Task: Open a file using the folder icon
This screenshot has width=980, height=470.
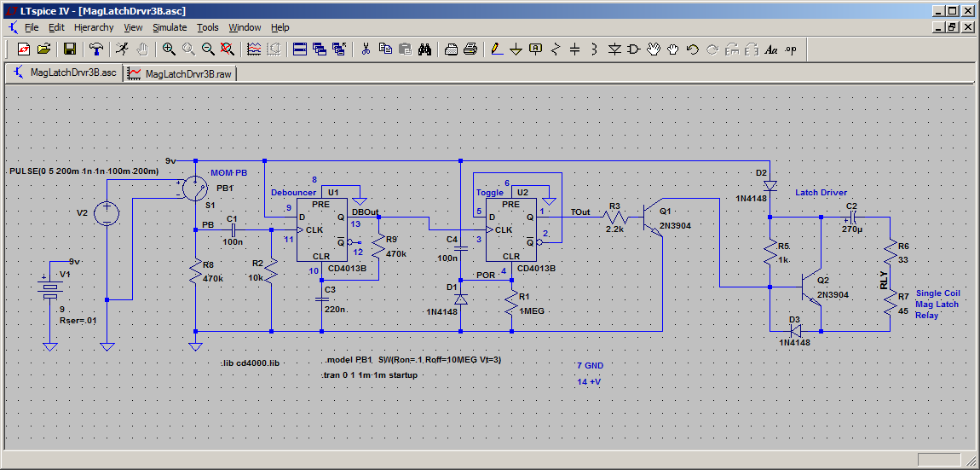Action: coord(43,49)
